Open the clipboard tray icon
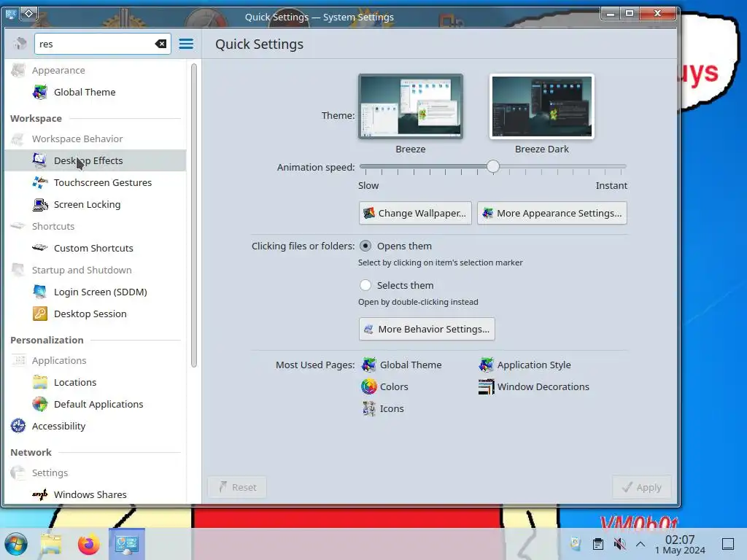747x560 pixels. [598, 544]
